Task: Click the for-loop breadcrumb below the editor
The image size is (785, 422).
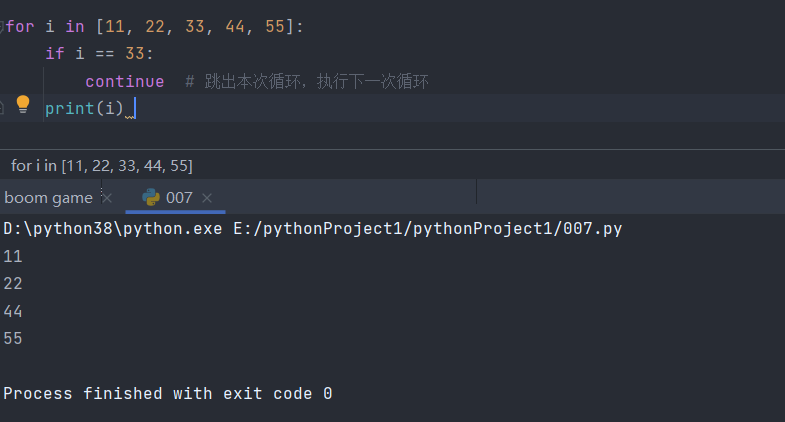Action: [101, 165]
